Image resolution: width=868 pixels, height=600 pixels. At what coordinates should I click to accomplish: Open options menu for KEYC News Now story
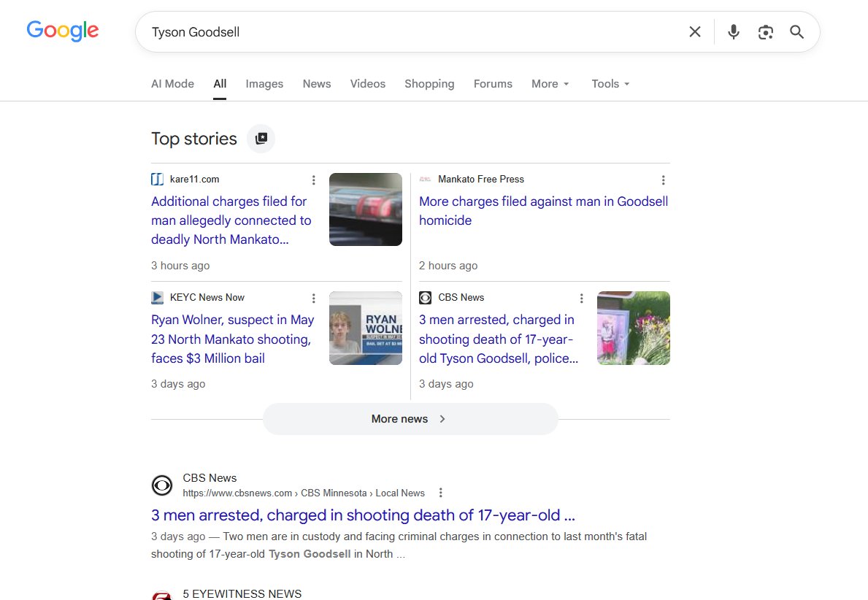click(x=313, y=299)
